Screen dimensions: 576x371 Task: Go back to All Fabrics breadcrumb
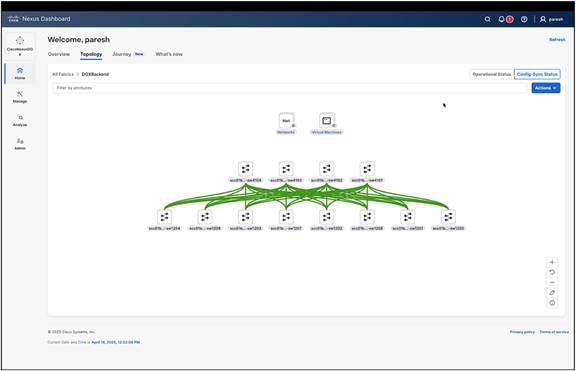pos(63,74)
